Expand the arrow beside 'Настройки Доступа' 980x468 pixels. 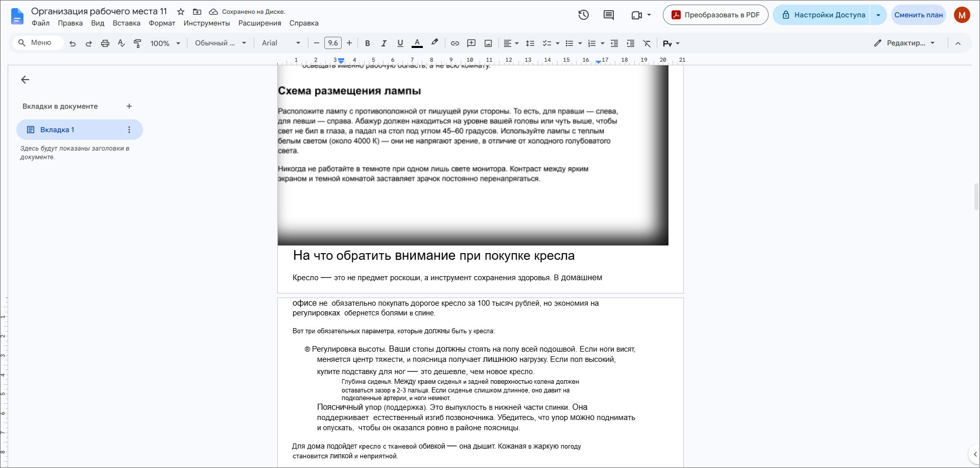point(878,15)
